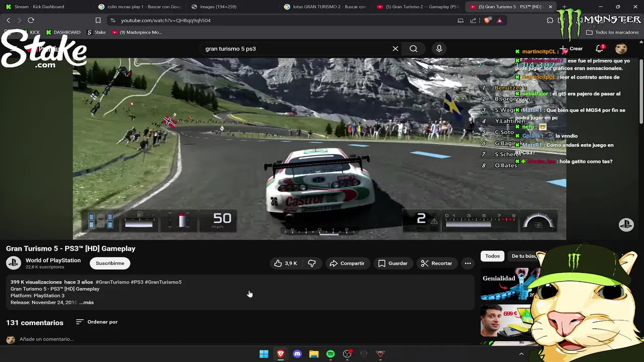Select the Todos filter chip
The width and height of the screenshot is (644, 362).
coord(493,256)
